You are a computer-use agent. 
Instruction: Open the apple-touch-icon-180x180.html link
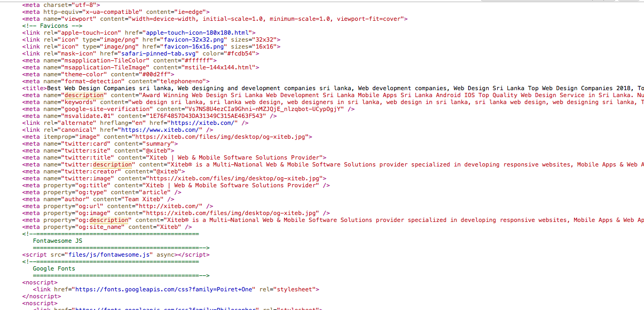(x=197, y=33)
